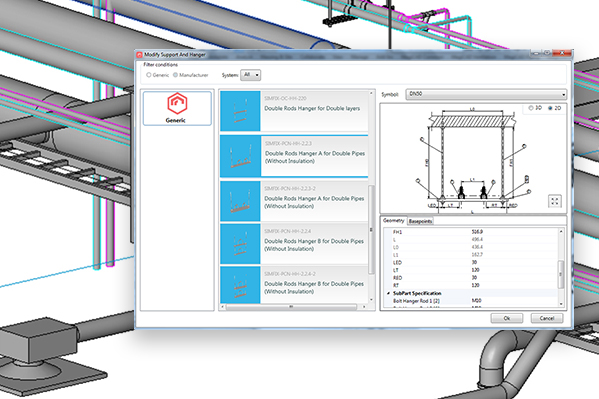This screenshot has width=599, height=399.
Task: Expand the Symbol dropdown showing DN50
Action: point(486,94)
